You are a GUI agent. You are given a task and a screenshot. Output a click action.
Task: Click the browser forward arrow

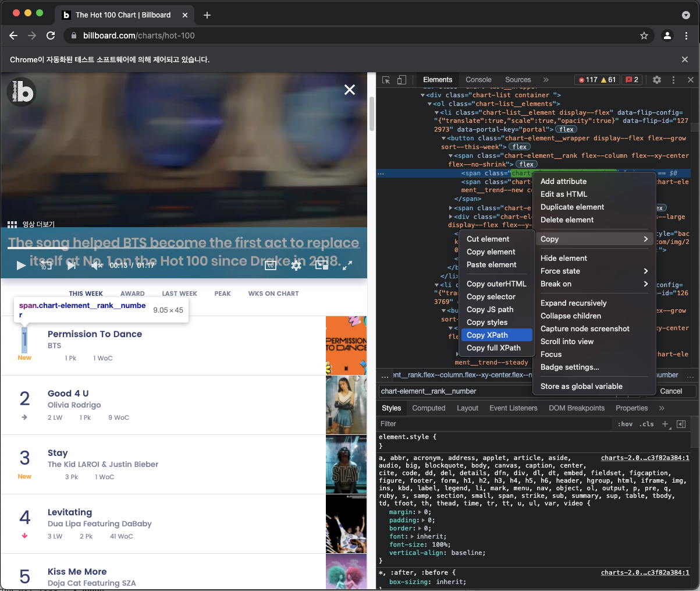click(32, 36)
